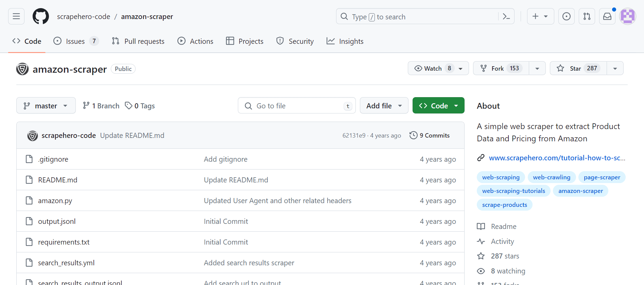The height and width of the screenshot is (285, 644).
Task: Open the amazon.py file
Action: [55, 201]
